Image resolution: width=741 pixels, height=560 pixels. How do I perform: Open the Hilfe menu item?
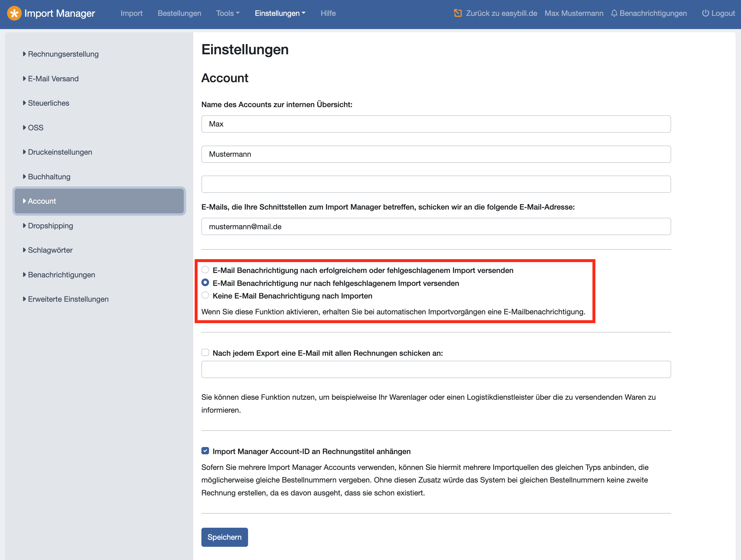[328, 14]
